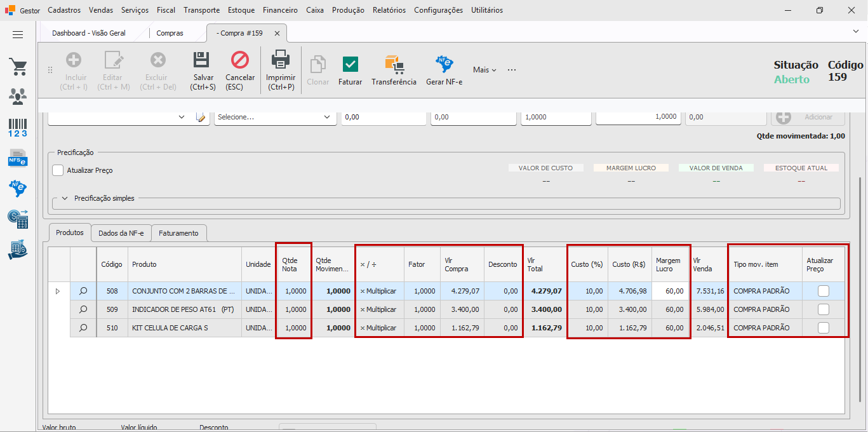Open the people/customers sidebar icon
This screenshot has width=868, height=432.
[18, 97]
